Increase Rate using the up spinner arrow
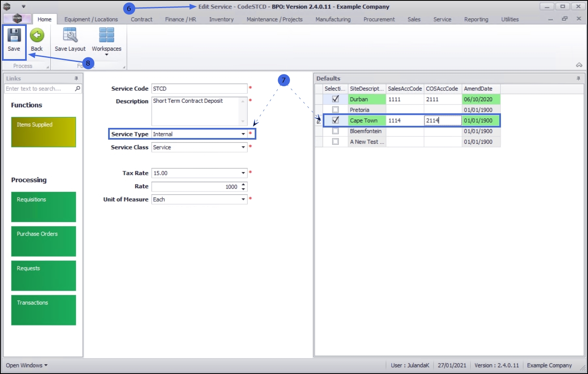The image size is (588, 374). pos(243,184)
